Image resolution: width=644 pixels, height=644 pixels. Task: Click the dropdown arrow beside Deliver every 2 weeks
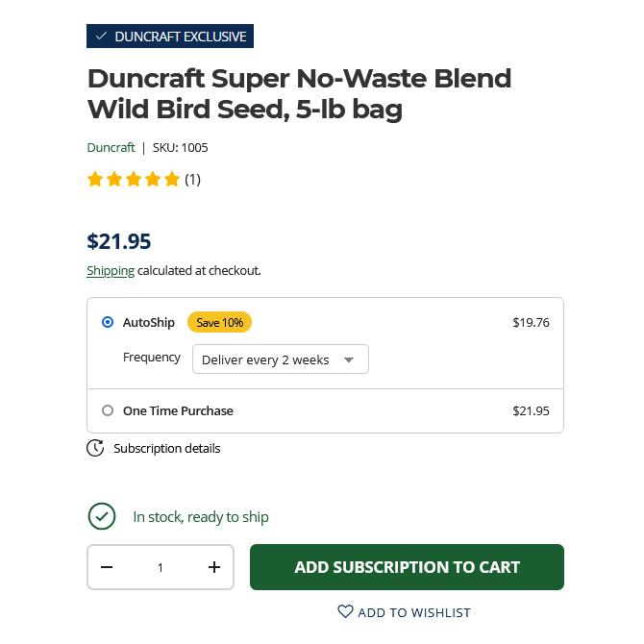coord(349,359)
